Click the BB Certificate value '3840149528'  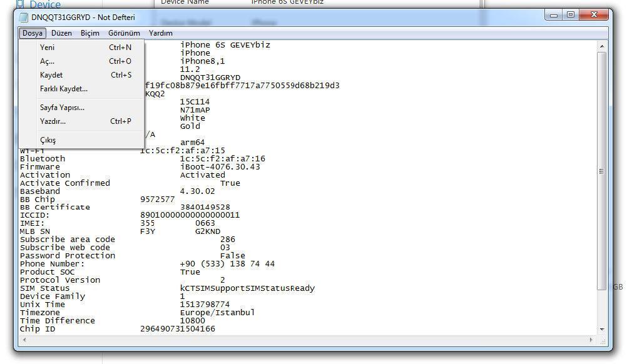[205, 207]
